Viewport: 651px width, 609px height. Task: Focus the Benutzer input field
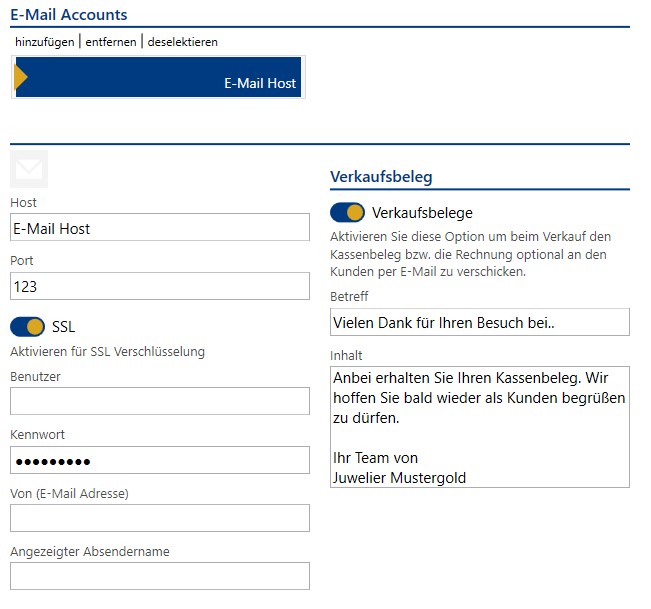pos(160,401)
